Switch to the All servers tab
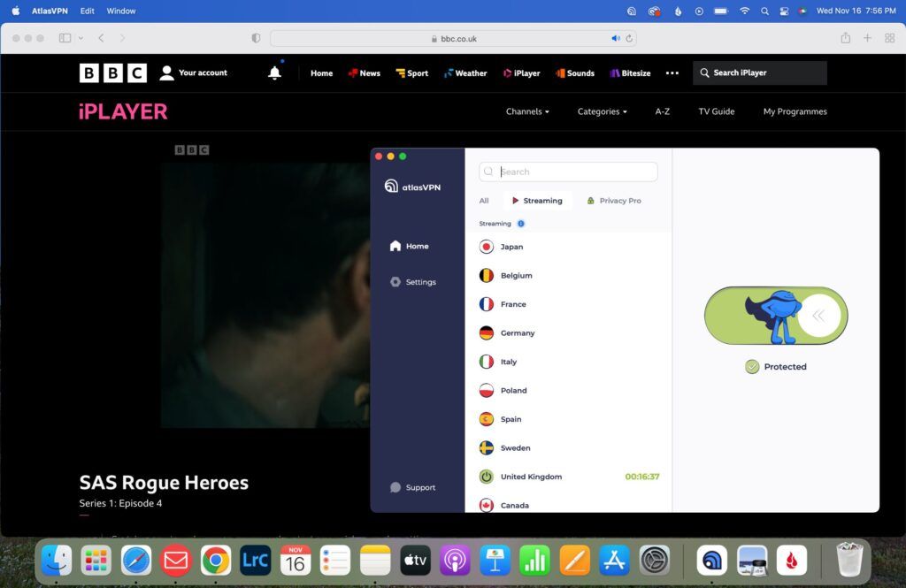 [484, 201]
